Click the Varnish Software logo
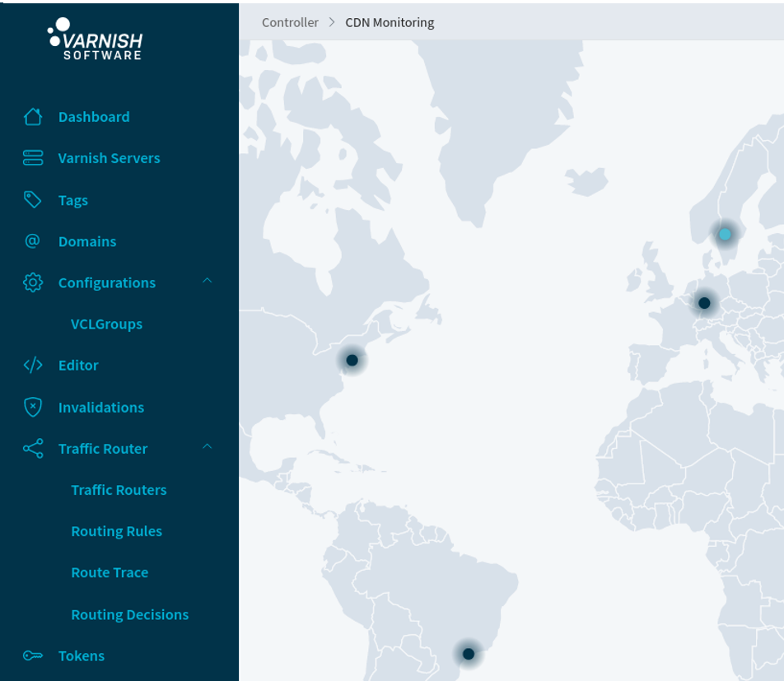784x681 pixels. pyautogui.click(x=96, y=40)
